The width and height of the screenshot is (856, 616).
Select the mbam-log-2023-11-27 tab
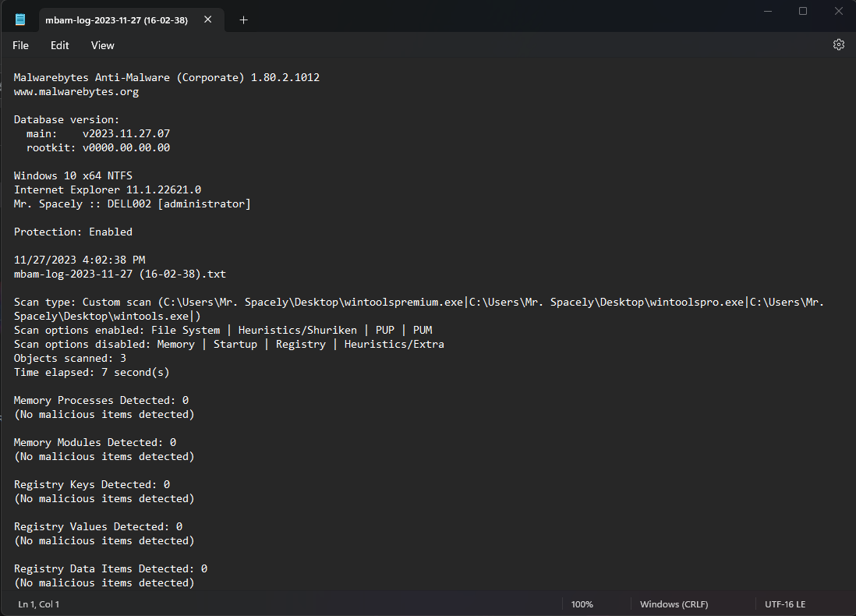pos(116,20)
